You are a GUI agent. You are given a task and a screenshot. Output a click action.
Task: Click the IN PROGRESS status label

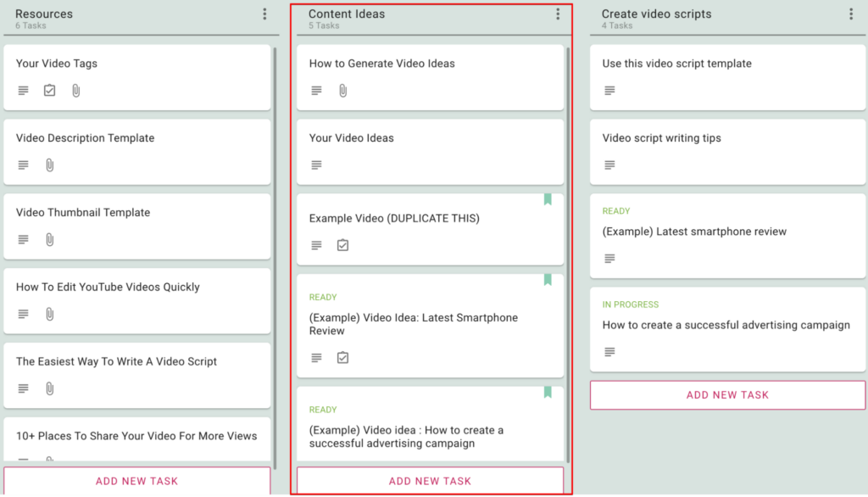pyautogui.click(x=631, y=304)
